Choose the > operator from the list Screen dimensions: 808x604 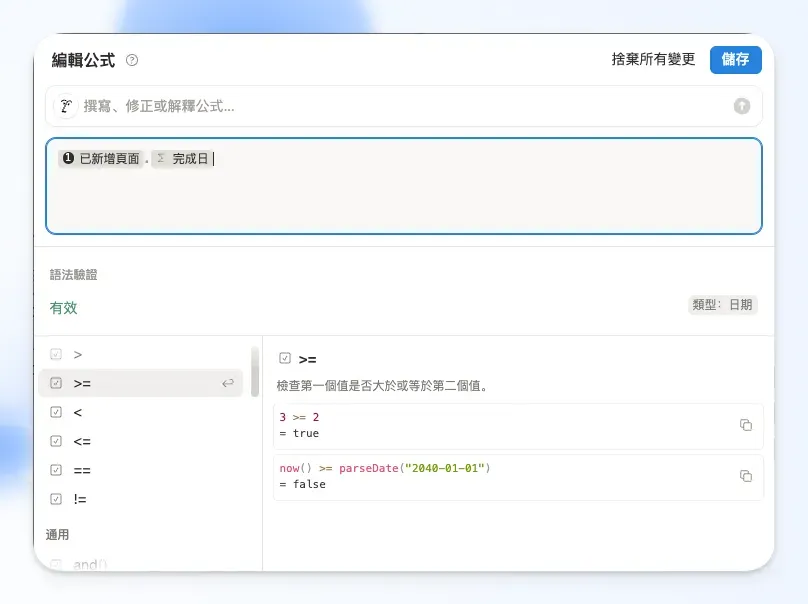pyautogui.click(x=141, y=354)
